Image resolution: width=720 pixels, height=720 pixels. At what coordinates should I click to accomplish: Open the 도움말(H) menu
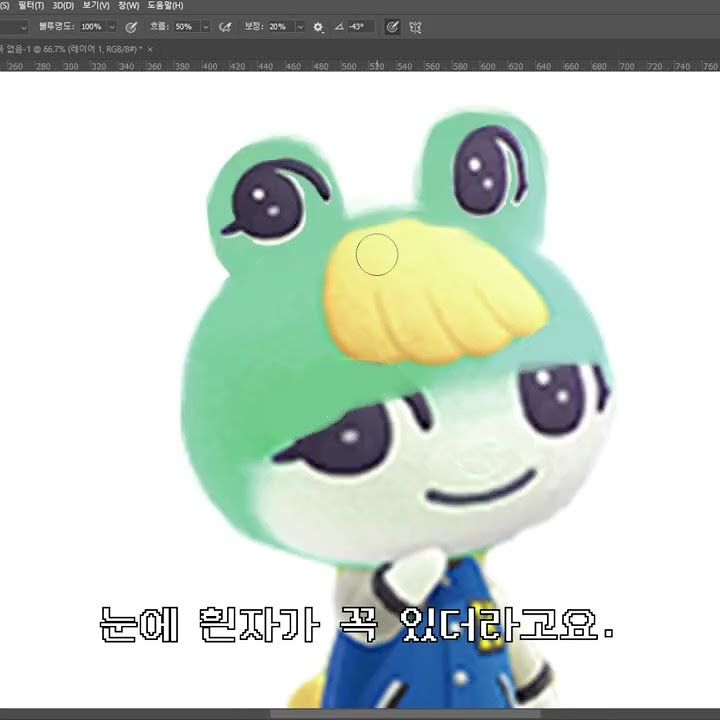(x=165, y=6)
